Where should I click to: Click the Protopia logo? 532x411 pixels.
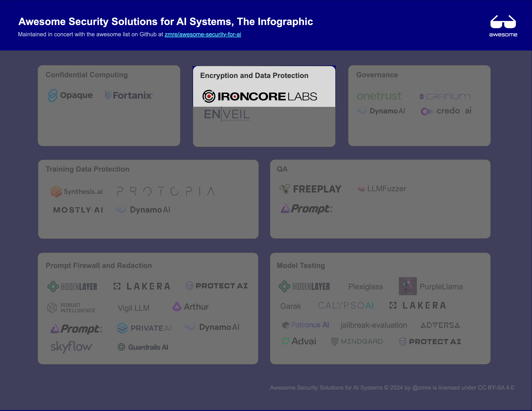point(166,191)
